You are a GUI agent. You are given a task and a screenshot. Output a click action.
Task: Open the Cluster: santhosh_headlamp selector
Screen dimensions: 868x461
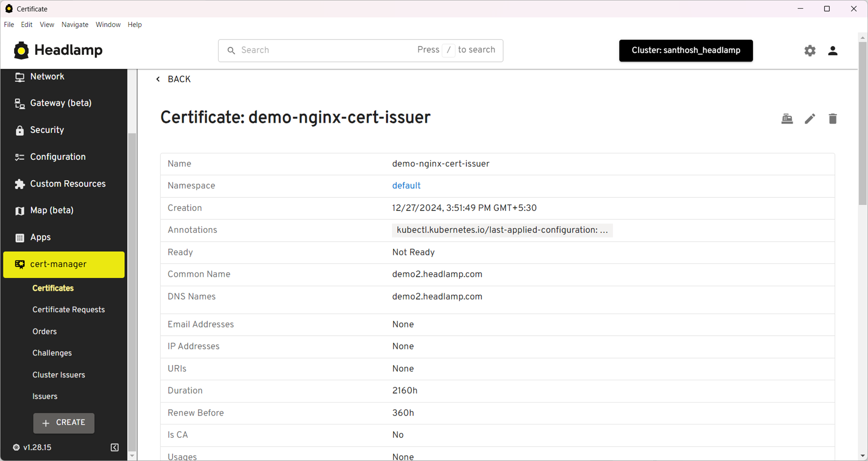click(686, 51)
